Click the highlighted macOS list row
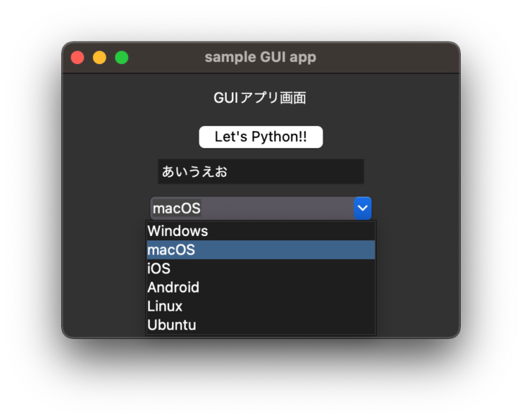522x420 pixels. pos(261,250)
